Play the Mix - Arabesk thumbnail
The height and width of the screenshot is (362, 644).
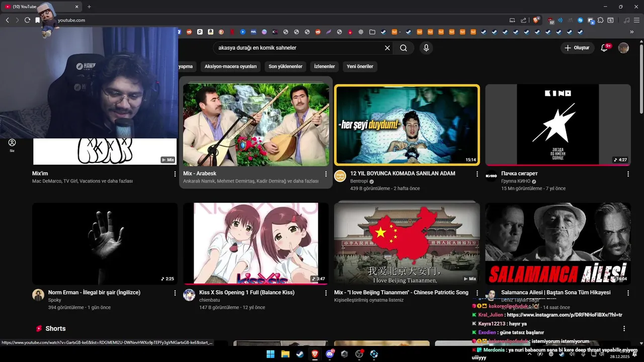click(x=256, y=124)
